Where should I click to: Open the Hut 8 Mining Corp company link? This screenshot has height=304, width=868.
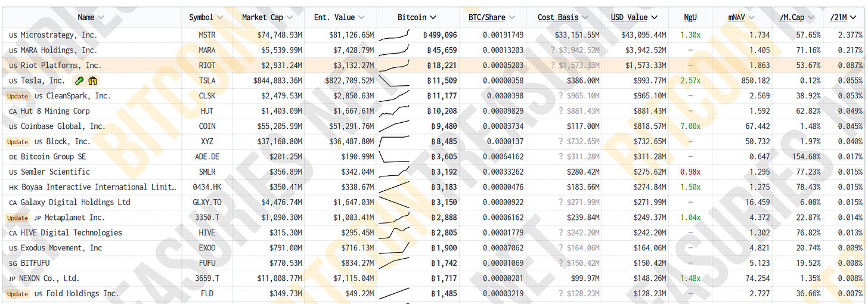tap(55, 111)
